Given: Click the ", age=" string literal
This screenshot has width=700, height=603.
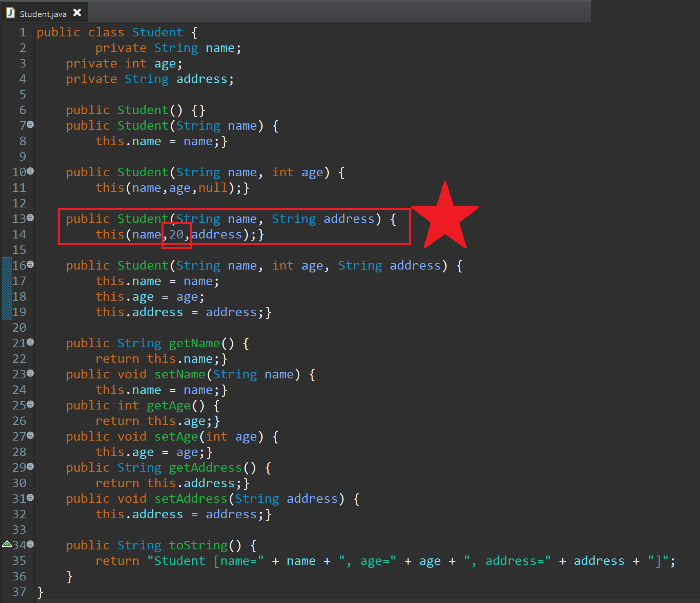Looking at the screenshot, I should [x=368, y=561].
